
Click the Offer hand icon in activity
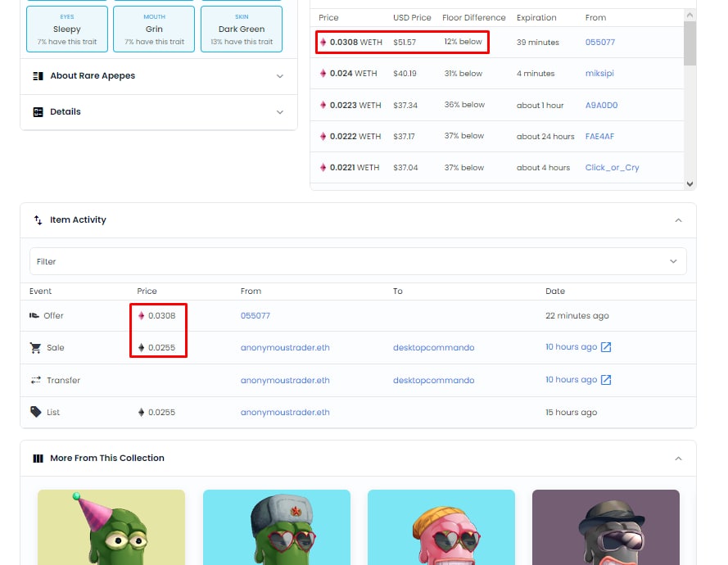tap(34, 316)
